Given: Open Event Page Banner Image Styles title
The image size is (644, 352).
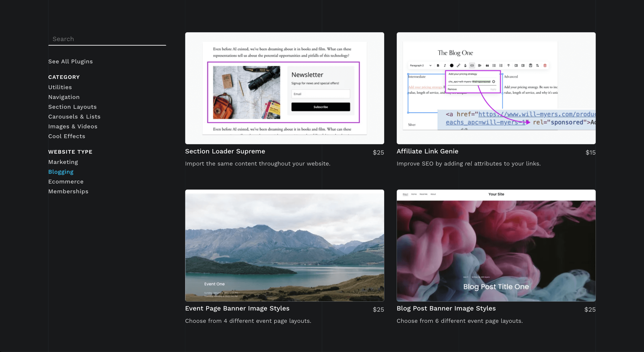Looking at the screenshot, I should point(237,308).
